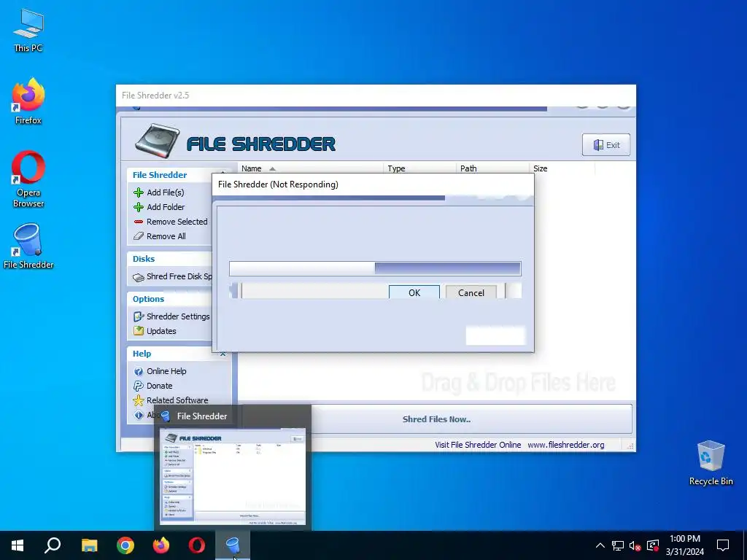
Task: Click OK in the Not Responding dialog
Action: [x=414, y=292]
